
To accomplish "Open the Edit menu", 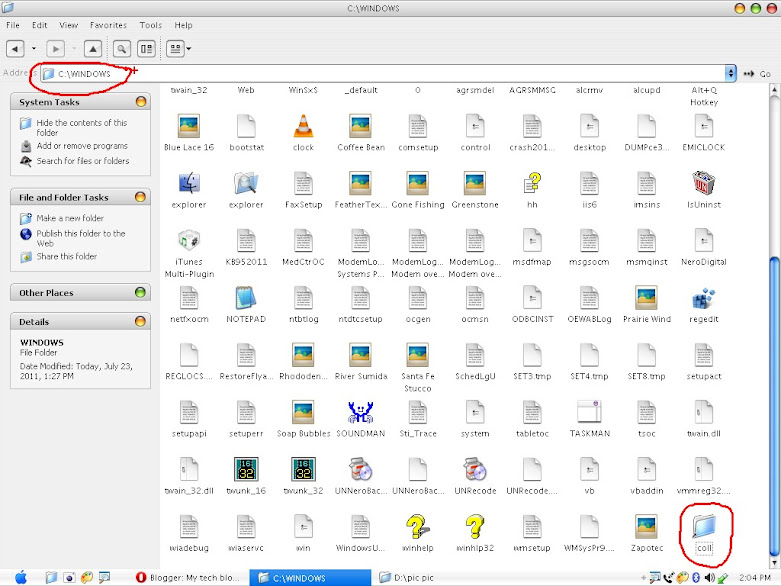I will (x=39, y=25).
